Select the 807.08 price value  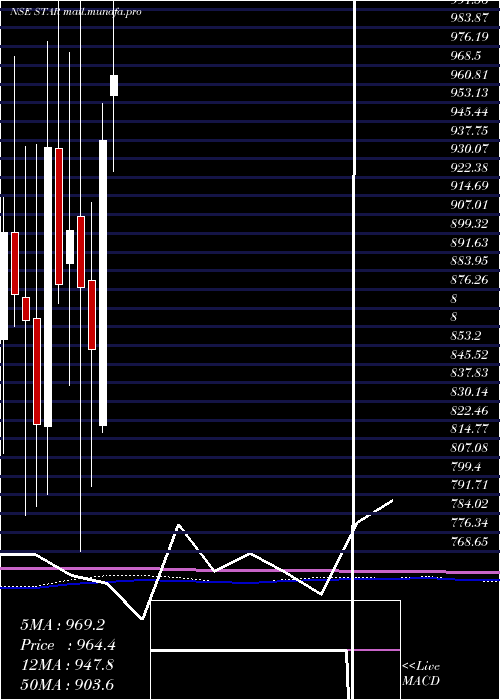[469, 448]
